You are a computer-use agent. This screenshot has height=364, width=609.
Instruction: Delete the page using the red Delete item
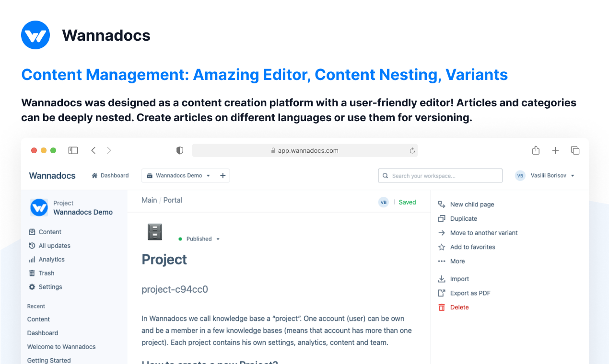point(453,307)
